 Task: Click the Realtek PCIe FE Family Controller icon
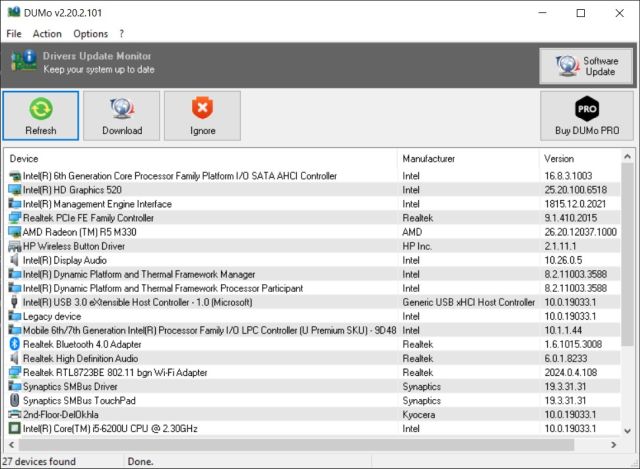pyautogui.click(x=15, y=218)
